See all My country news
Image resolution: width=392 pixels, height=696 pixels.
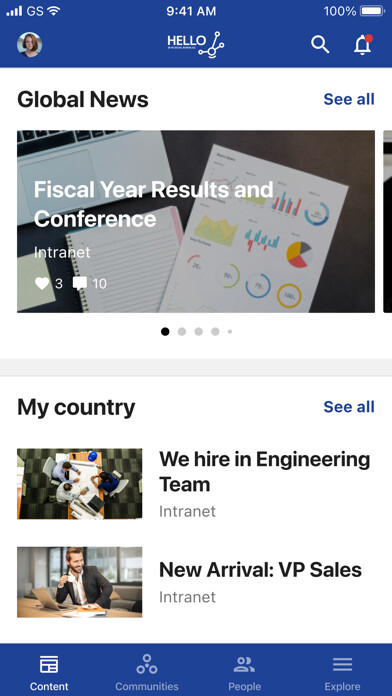[349, 407]
